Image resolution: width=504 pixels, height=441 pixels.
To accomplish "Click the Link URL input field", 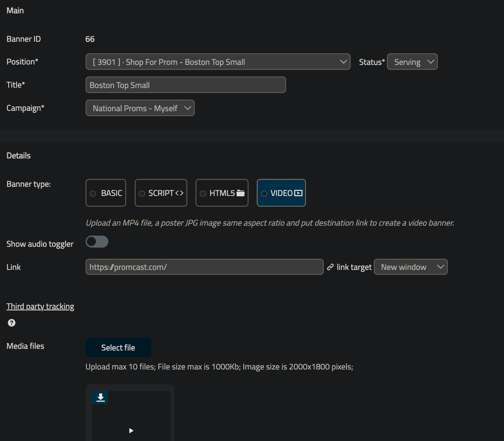I will tap(204, 267).
